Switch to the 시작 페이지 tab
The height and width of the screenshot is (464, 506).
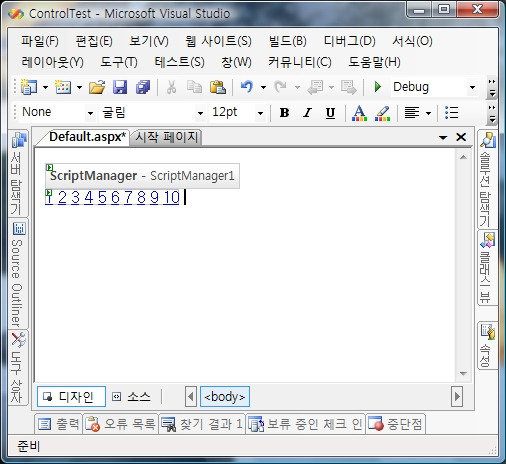point(167,137)
